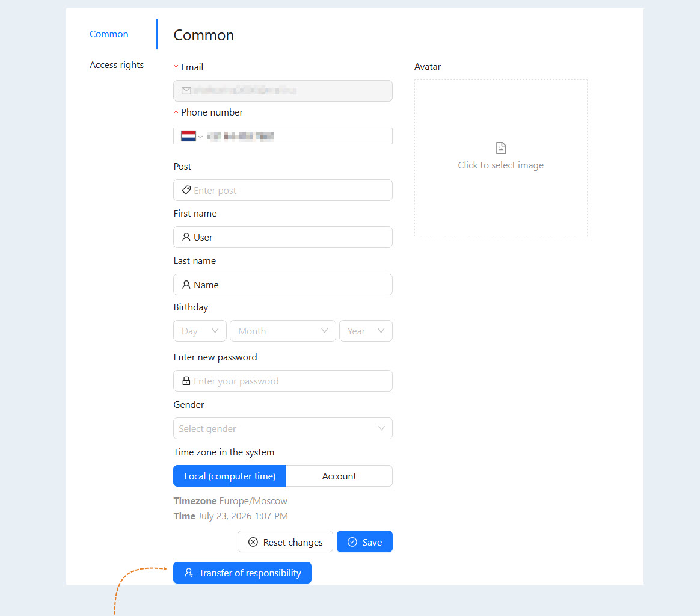700x616 pixels.
Task: Switch time zone to Account
Action: [x=339, y=476]
